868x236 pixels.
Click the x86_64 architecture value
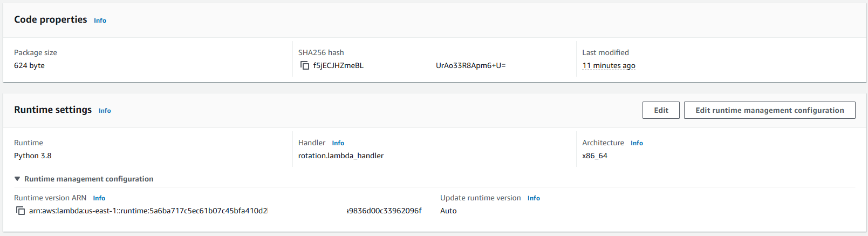tap(594, 156)
